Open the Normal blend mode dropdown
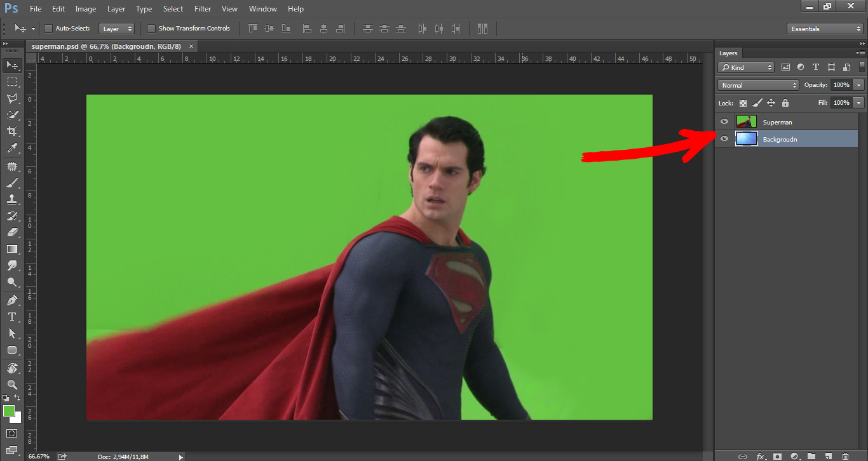The height and width of the screenshot is (461, 868). [x=758, y=85]
